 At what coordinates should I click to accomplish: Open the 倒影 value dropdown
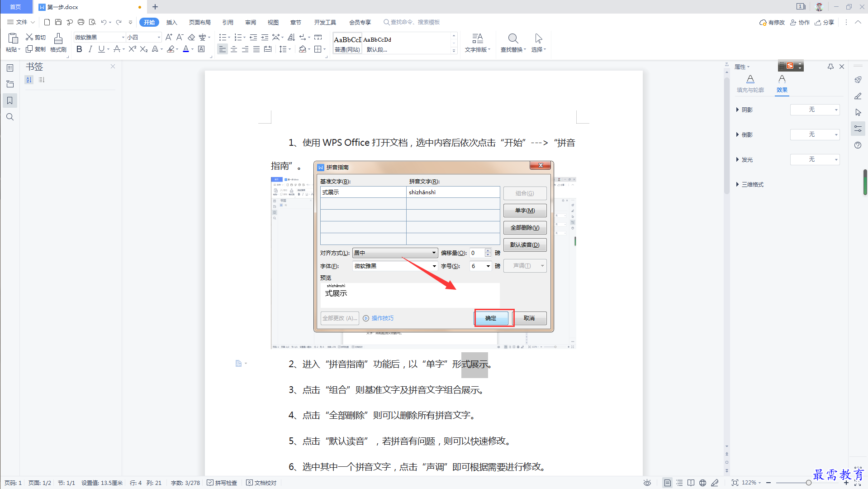pyautogui.click(x=815, y=134)
